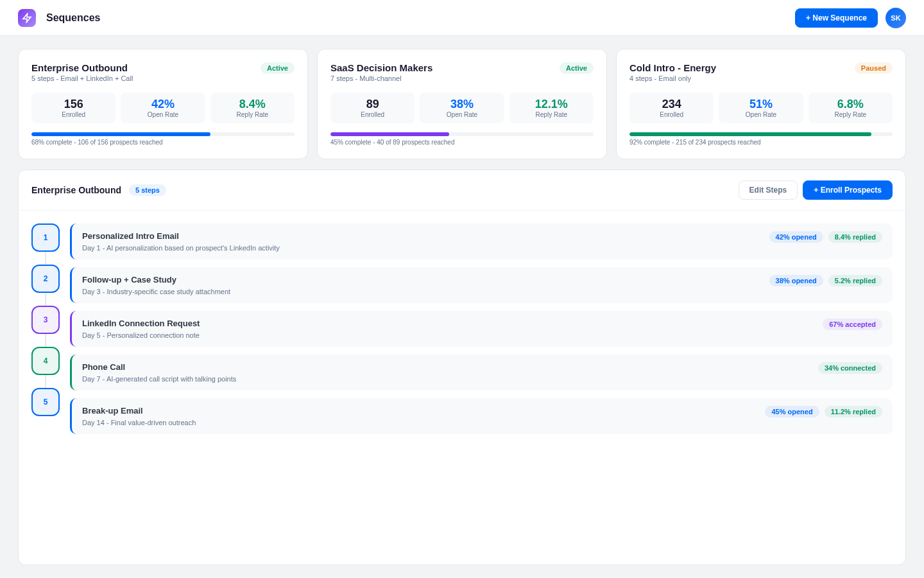The width and height of the screenshot is (924, 578).
Task: Click the 51% Open Rate stat
Action: click(x=761, y=108)
